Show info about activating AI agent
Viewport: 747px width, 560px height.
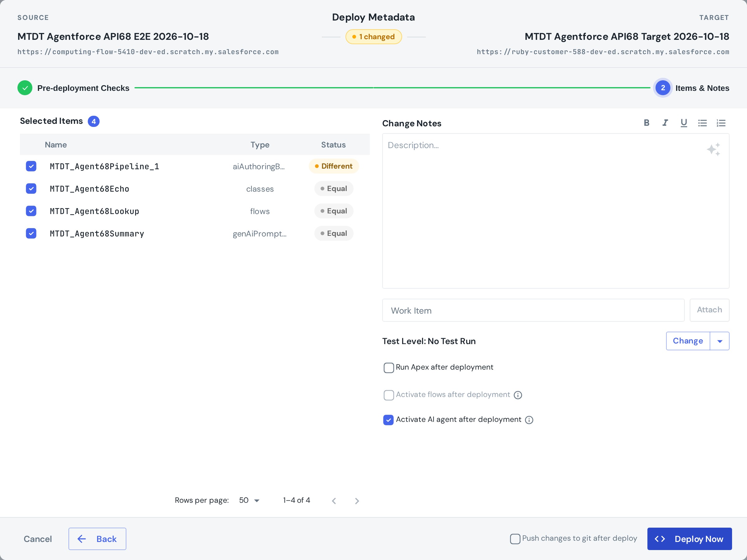tap(529, 420)
